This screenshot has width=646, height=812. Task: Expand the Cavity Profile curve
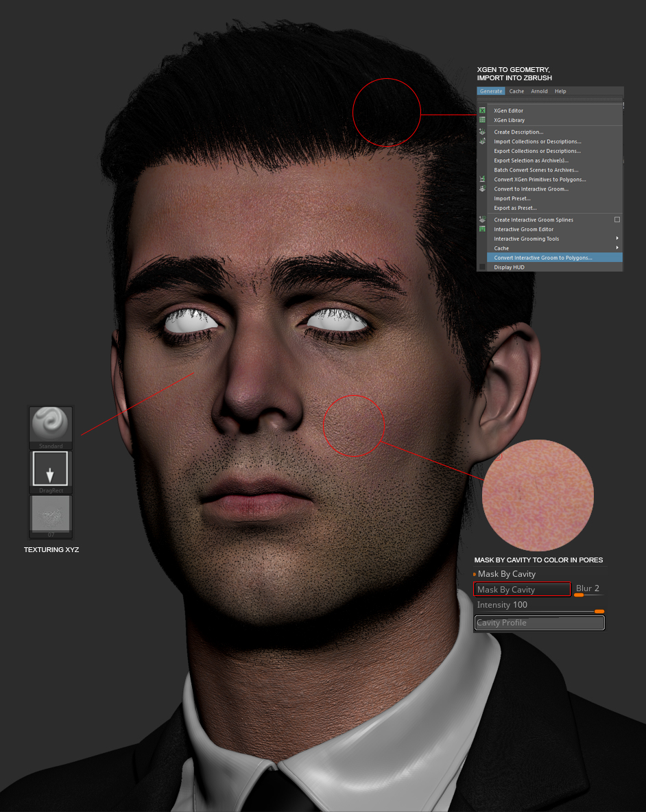[540, 623]
